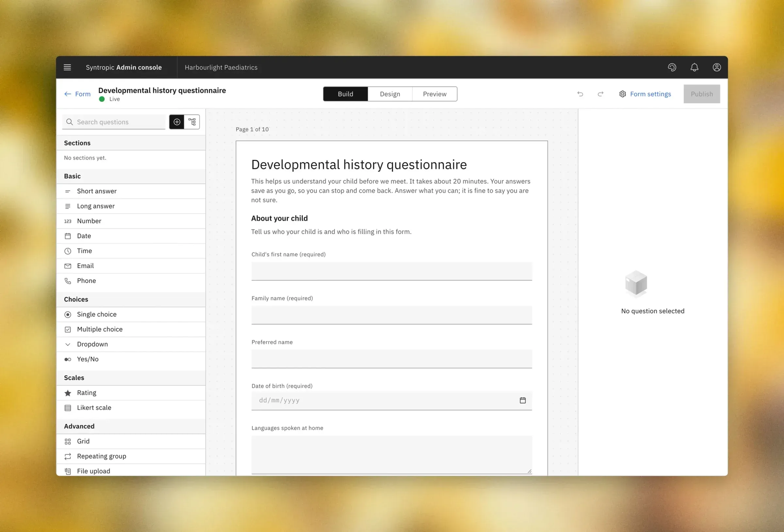Open Form settings
Viewport: 784px width, 532px height.
coord(645,94)
